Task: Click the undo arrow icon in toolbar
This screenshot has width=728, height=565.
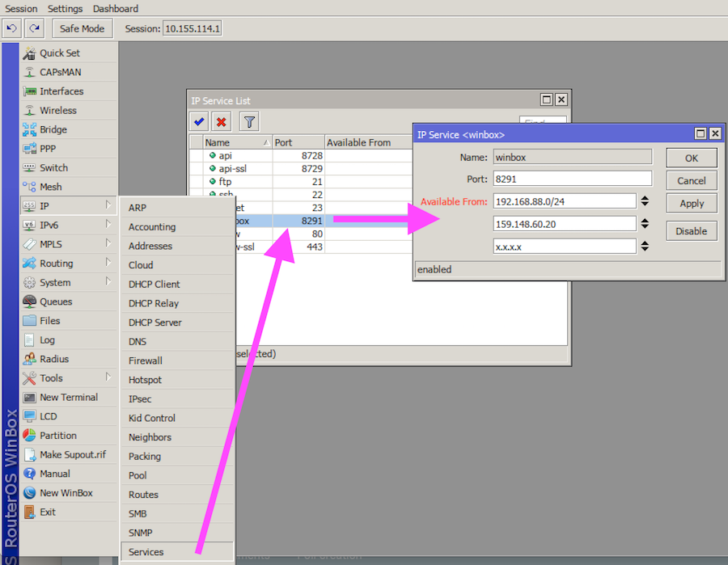Action: pyautogui.click(x=11, y=28)
